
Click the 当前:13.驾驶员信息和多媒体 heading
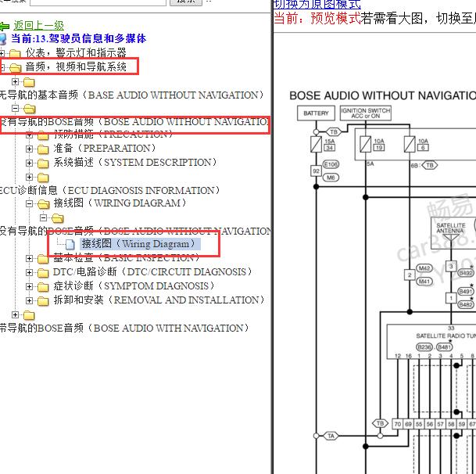[x=79, y=38]
